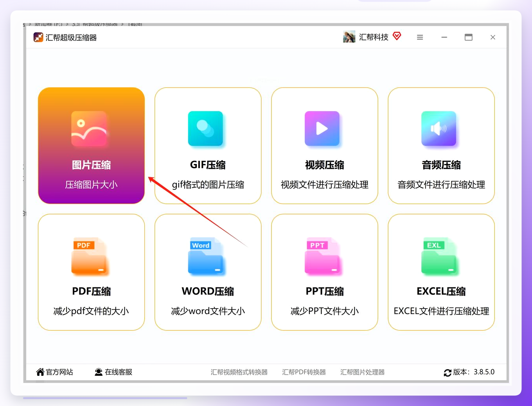
Task: Click the 减少PPT文件大小 description
Action: click(x=325, y=311)
